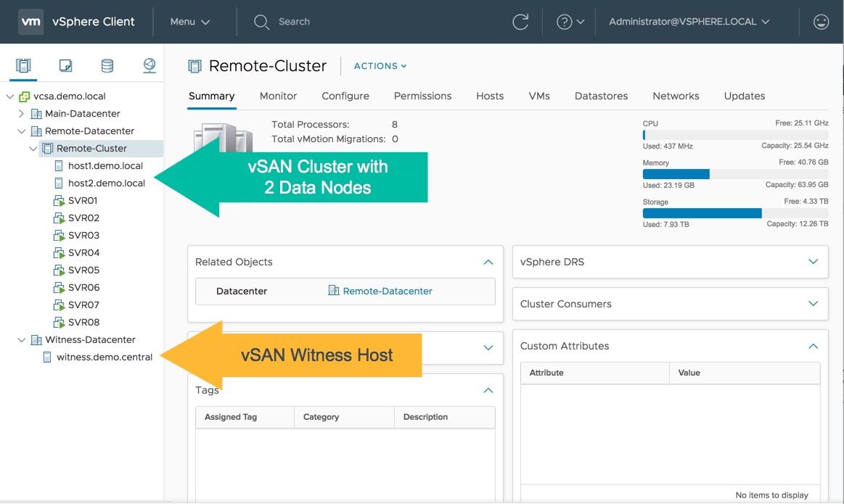Open the Menu dropdown in the header
The height and width of the screenshot is (504, 844).
point(189,22)
